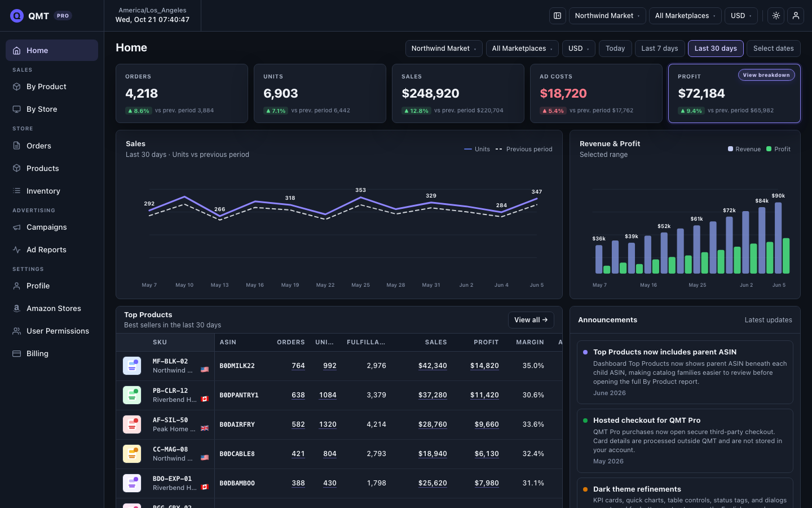Open USD dropdown beside Home title
Image resolution: width=812 pixels, height=508 pixels.
pos(579,49)
